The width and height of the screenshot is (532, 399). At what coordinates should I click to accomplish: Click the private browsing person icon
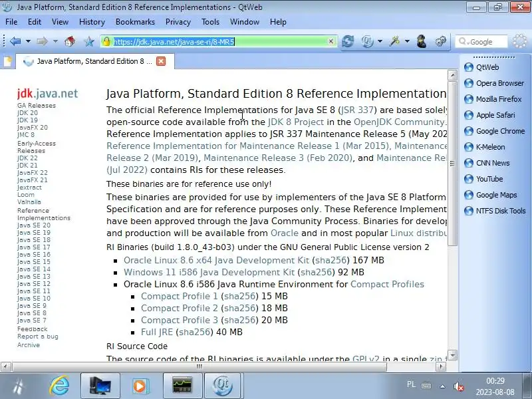tap(422, 41)
